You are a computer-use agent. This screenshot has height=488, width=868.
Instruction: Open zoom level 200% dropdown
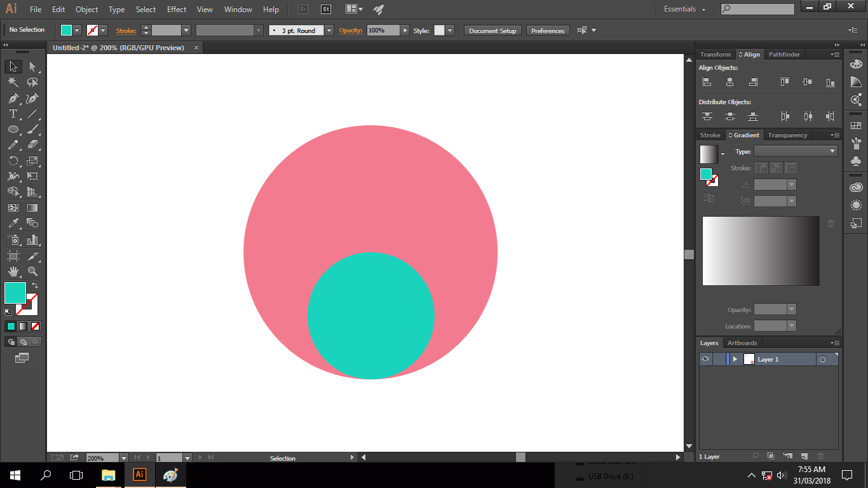pos(123,457)
